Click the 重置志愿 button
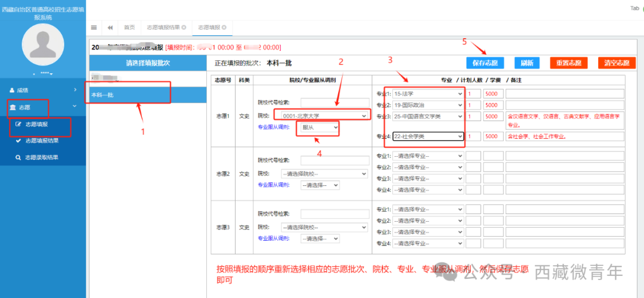Viewport: 644px width, 298px height. [x=569, y=63]
